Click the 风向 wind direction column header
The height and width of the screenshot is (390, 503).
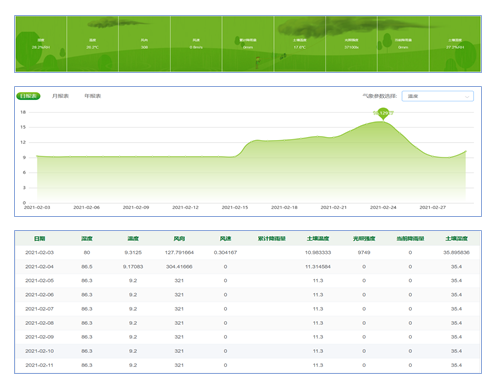(179, 238)
